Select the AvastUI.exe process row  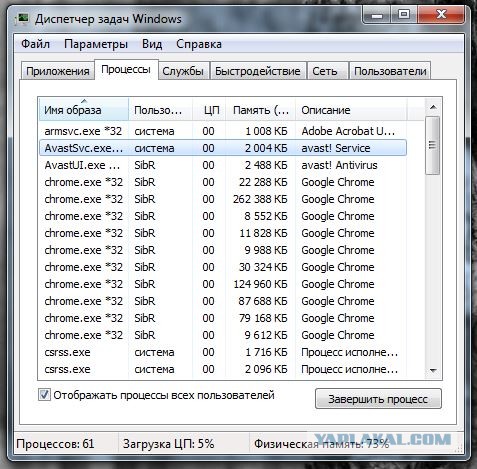[x=223, y=165]
